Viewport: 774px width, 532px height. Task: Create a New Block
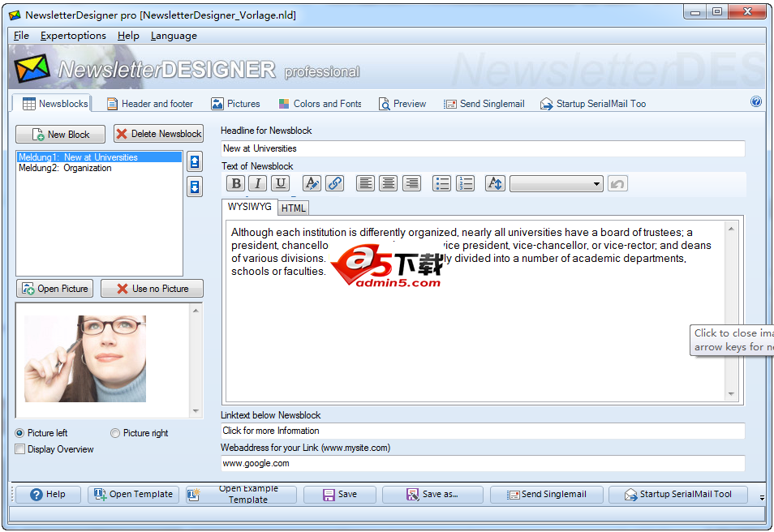(60, 135)
